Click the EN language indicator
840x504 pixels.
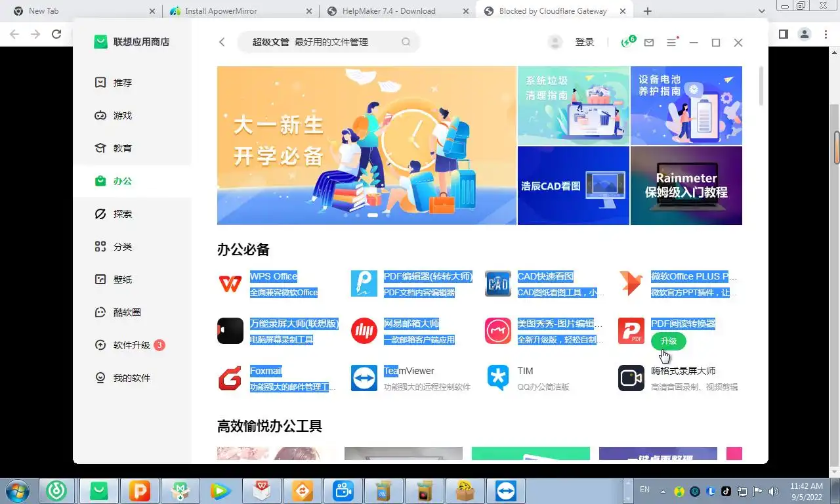click(644, 490)
